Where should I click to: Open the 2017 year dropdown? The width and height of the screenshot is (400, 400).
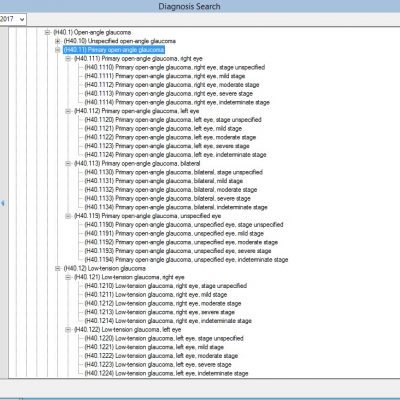click(x=13, y=19)
